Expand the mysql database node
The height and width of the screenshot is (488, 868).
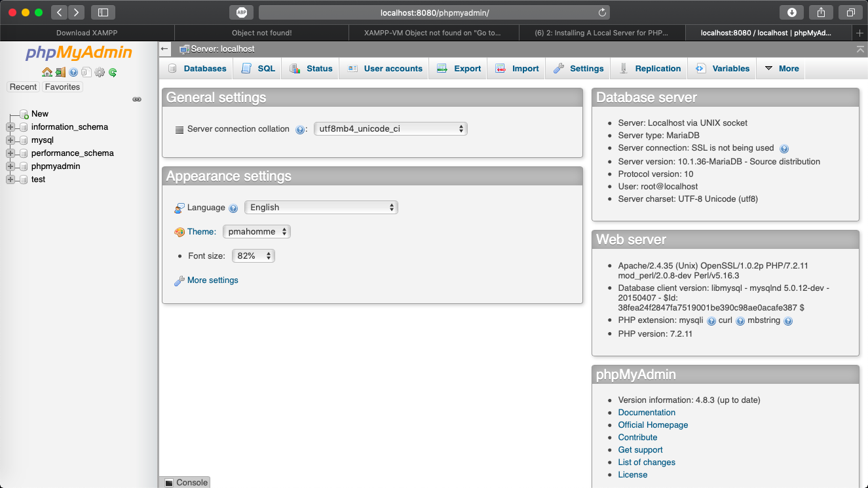coord(10,140)
